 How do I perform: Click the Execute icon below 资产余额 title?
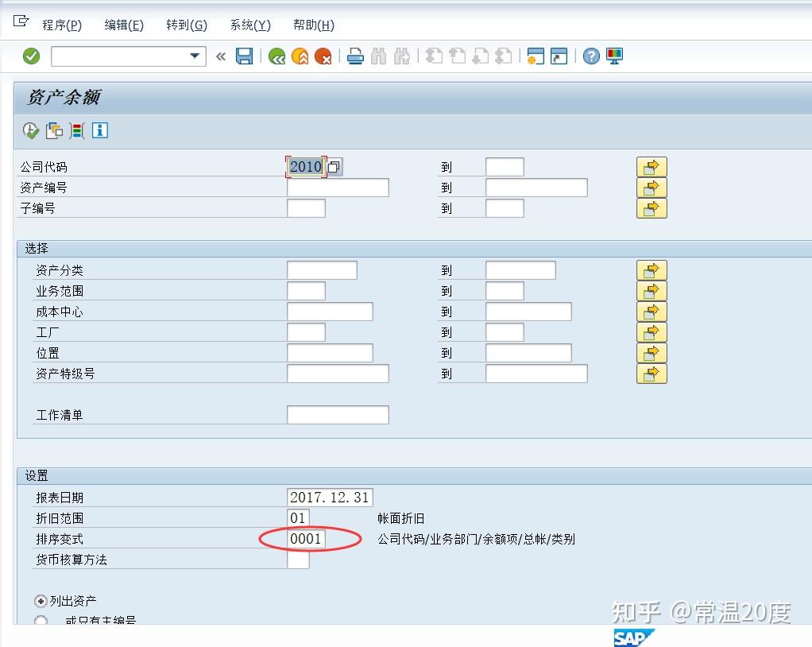[x=30, y=131]
